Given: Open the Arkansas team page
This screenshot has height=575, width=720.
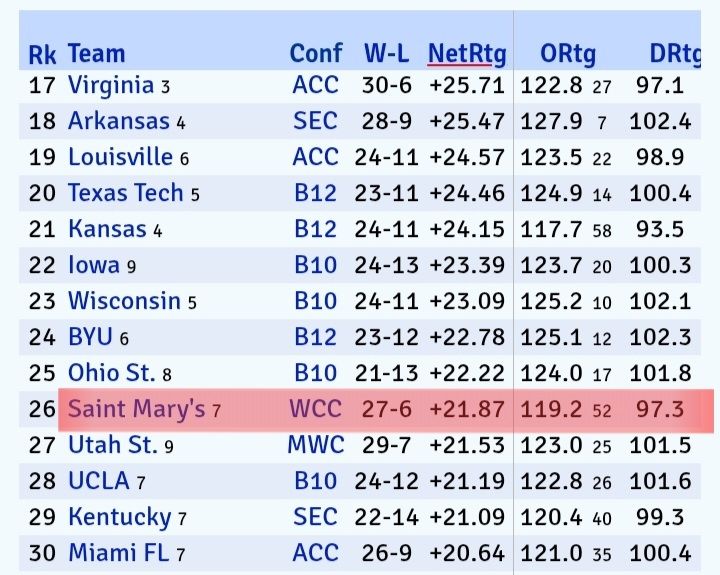Looking at the screenshot, I should tap(118, 122).
